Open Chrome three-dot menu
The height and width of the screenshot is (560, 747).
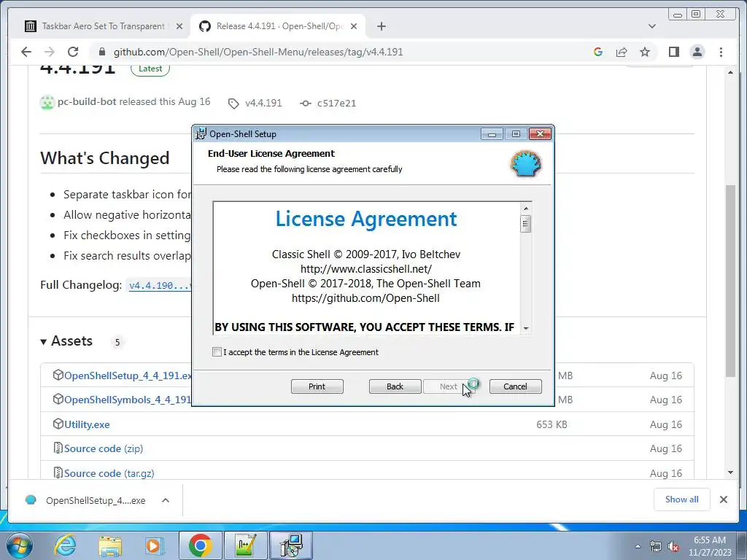tap(721, 52)
